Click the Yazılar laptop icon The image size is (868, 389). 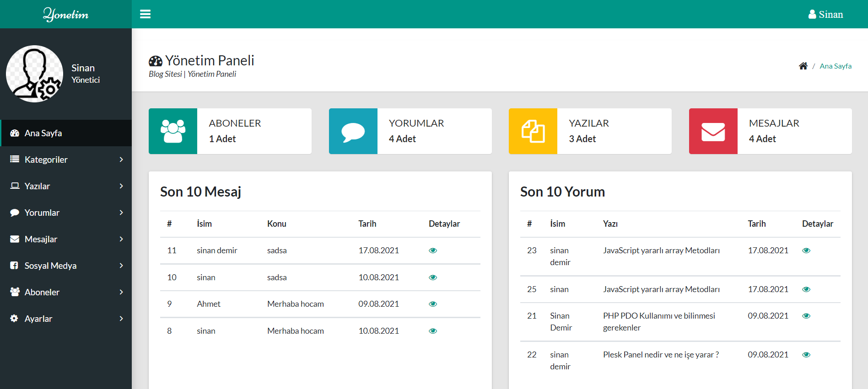pos(15,186)
